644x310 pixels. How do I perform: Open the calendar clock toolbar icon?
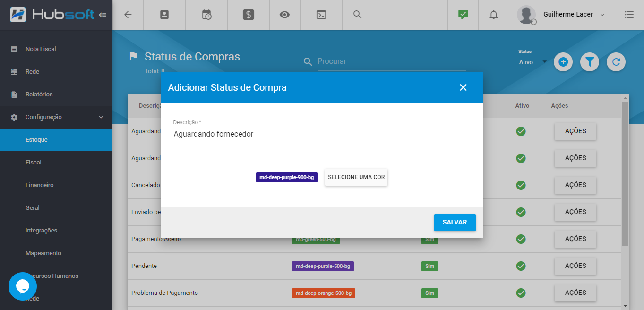[x=206, y=15]
